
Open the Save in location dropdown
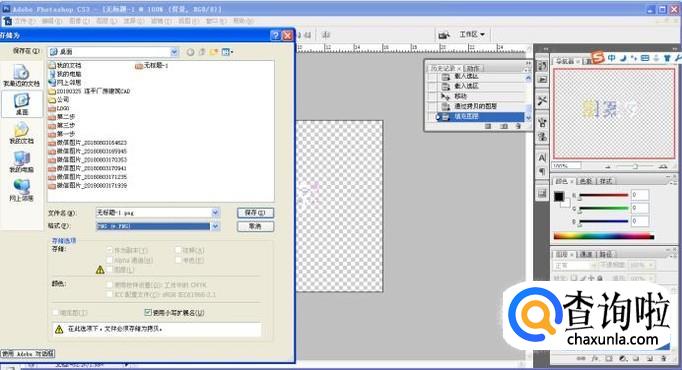tap(114, 52)
